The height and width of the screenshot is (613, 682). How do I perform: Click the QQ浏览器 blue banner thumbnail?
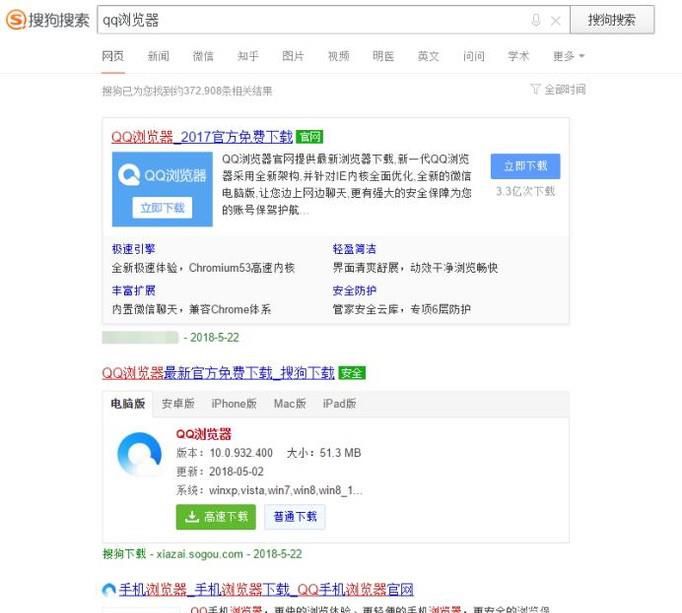[162, 189]
